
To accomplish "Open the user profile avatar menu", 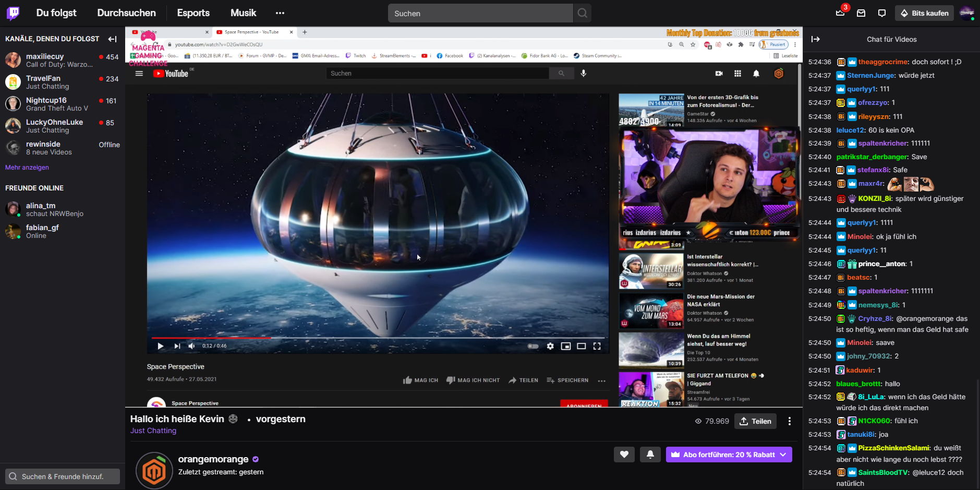I will pyautogui.click(x=966, y=13).
